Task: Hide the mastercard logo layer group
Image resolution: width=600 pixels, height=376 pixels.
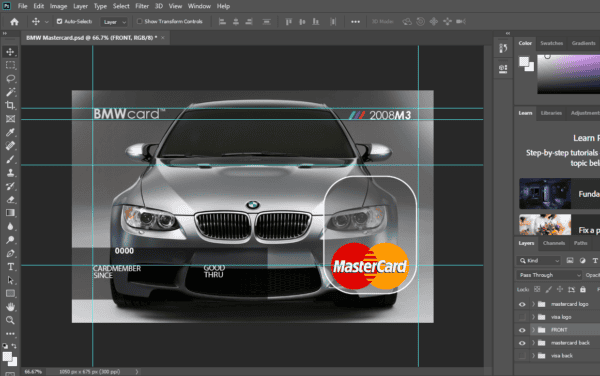Action: click(x=522, y=304)
